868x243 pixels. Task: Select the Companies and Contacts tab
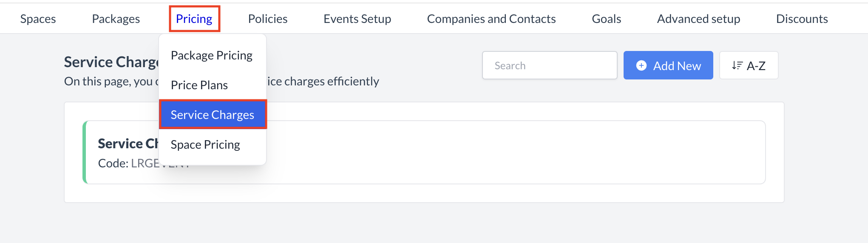(491, 19)
